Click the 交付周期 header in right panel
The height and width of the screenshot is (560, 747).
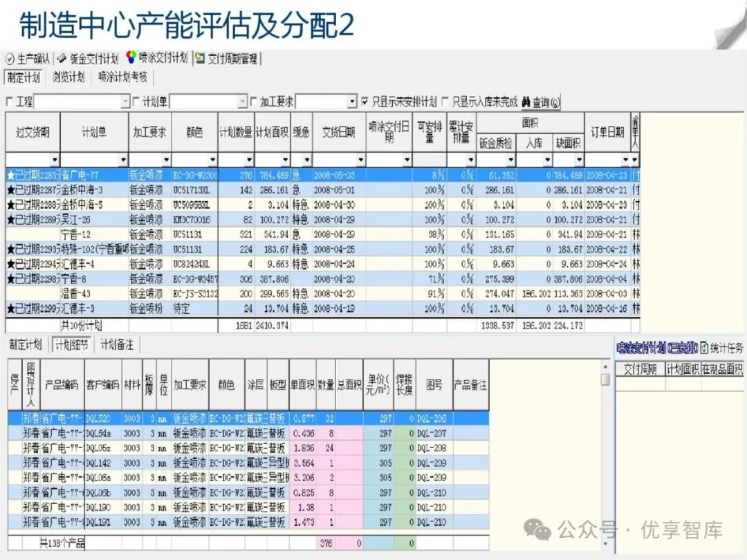640,369
